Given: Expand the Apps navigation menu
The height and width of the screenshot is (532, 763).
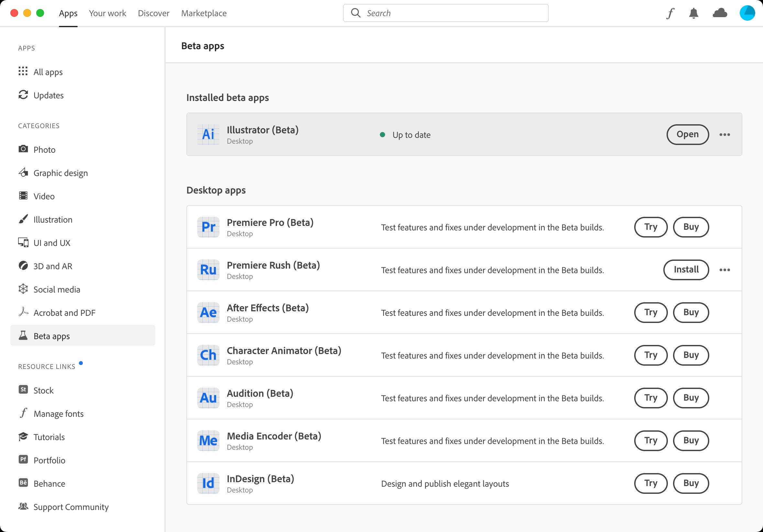Looking at the screenshot, I should coord(68,13).
